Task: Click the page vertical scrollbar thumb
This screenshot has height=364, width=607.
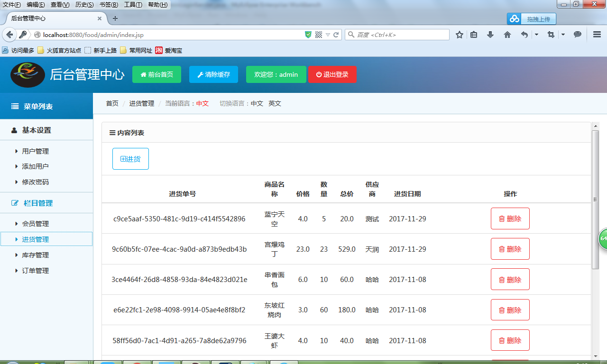Action: [596, 200]
